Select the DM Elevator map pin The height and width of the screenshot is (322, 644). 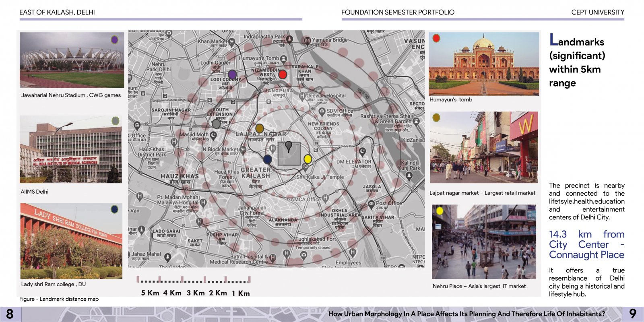362,152
